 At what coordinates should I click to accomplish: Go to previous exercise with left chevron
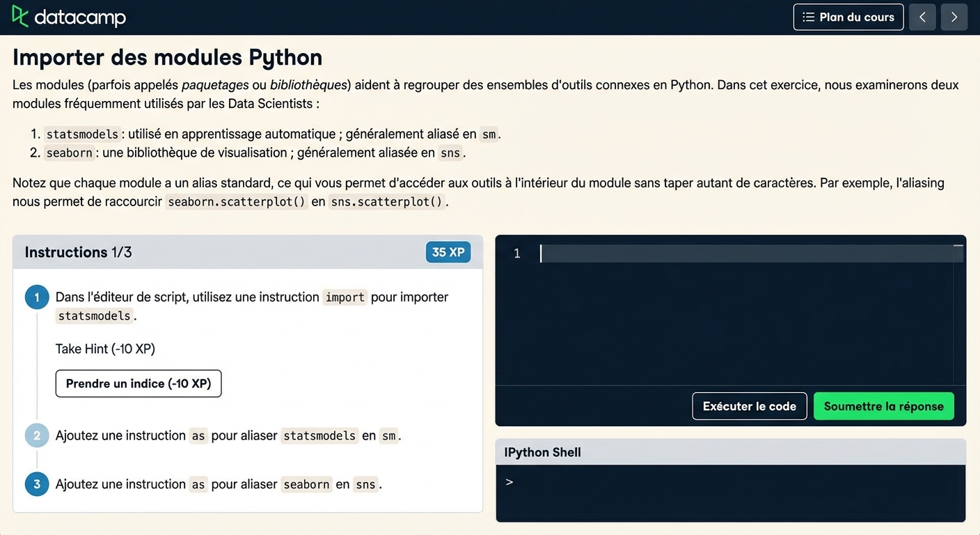922,17
